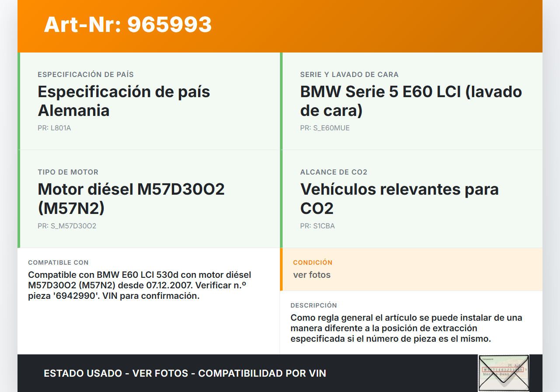The height and width of the screenshot is (392, 560).
Task: Click the orange CONDICIÓN label
Action: click(312, 262)
